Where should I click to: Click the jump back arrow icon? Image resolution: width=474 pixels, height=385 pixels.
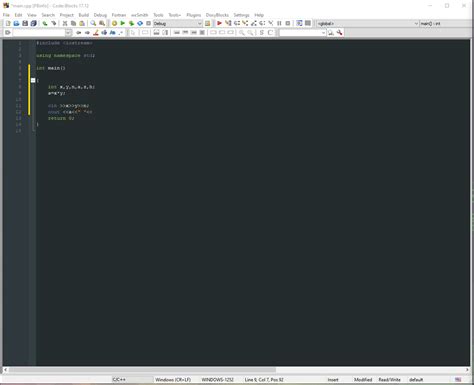click(x=79, y=33)
